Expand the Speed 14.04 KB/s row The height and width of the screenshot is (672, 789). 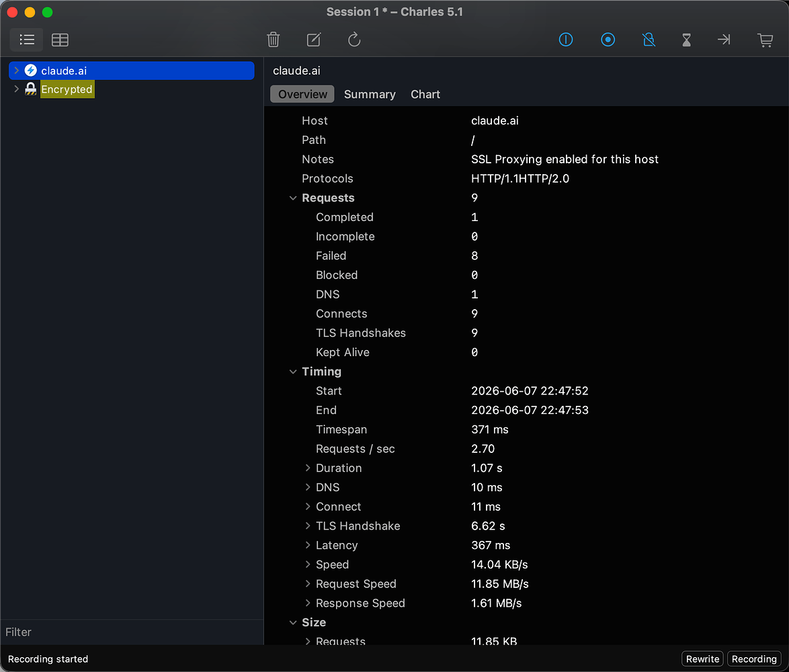click(x=307, y=564)
